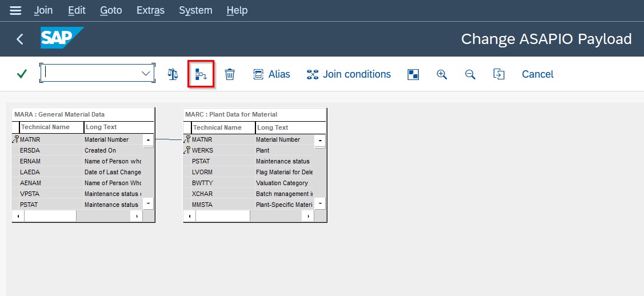Select LAEDA field in MARA
The height and width of the screenshot is (296, 644).
[x=30, y=172]
